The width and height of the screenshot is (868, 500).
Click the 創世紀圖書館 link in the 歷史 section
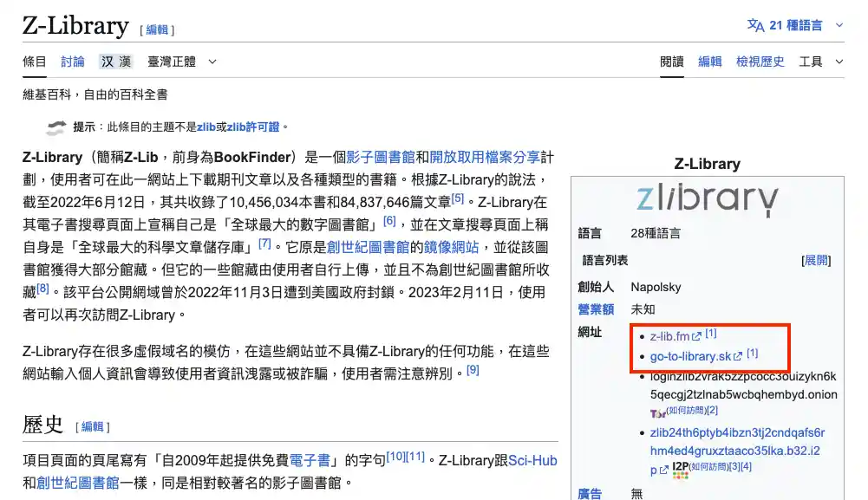tap(78, 483)
